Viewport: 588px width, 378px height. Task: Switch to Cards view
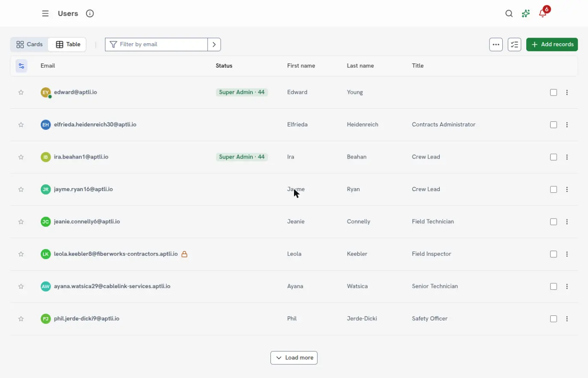[30, 45]
